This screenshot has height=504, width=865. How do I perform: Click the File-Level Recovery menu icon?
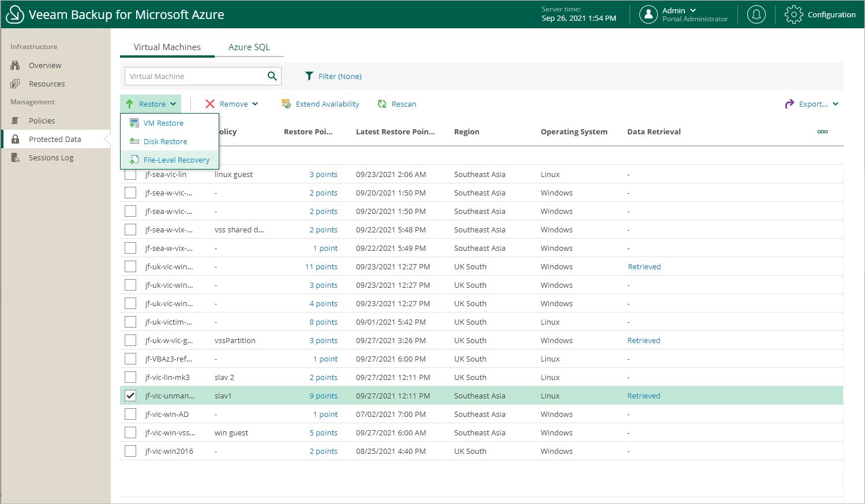[x=134, y=160]
